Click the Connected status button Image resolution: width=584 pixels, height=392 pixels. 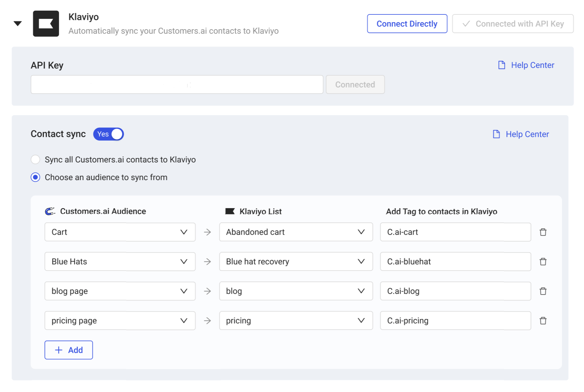point(355,85)
